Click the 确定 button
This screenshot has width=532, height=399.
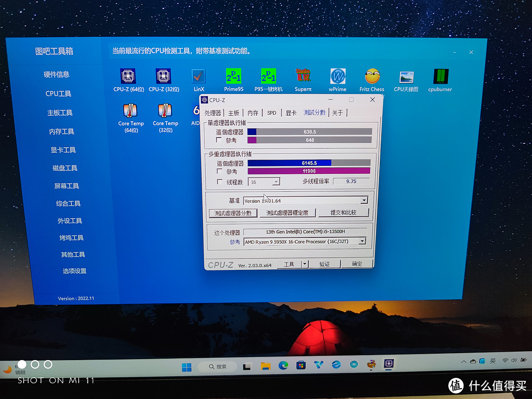pyautogui.click(x=357, y=264)
